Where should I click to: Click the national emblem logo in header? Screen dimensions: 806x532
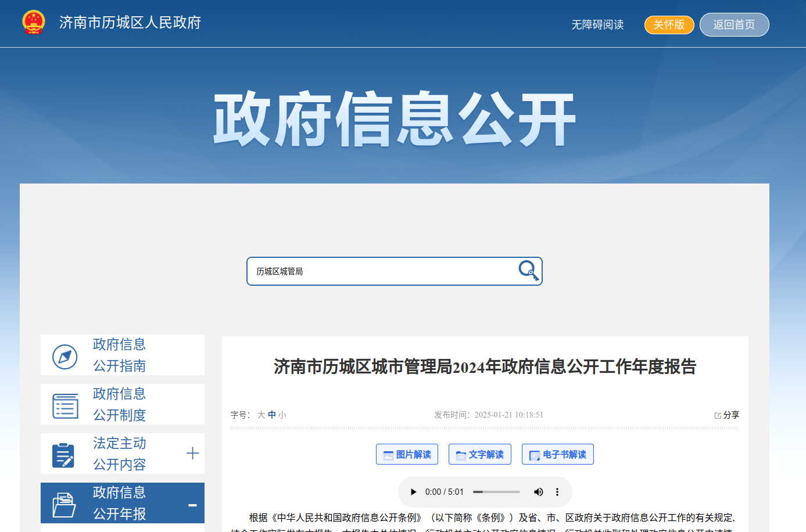point(34,23)
